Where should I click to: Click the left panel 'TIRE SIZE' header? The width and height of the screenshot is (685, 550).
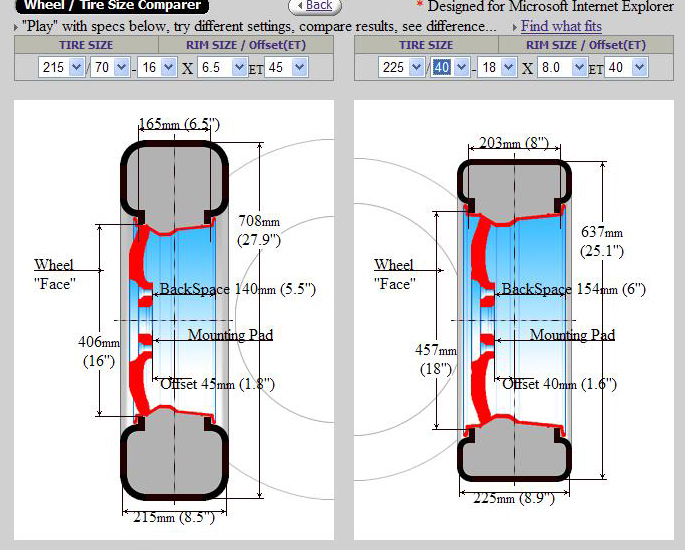tap(86, 45)
